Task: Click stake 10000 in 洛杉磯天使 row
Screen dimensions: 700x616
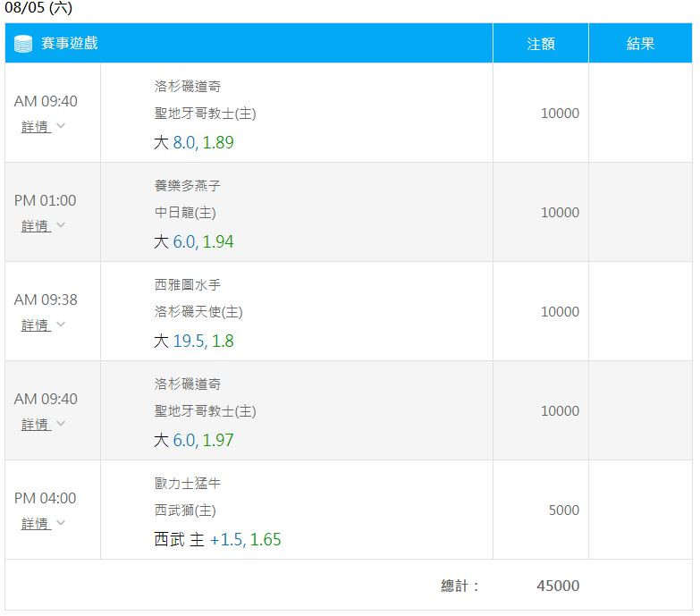Action: 560,311
